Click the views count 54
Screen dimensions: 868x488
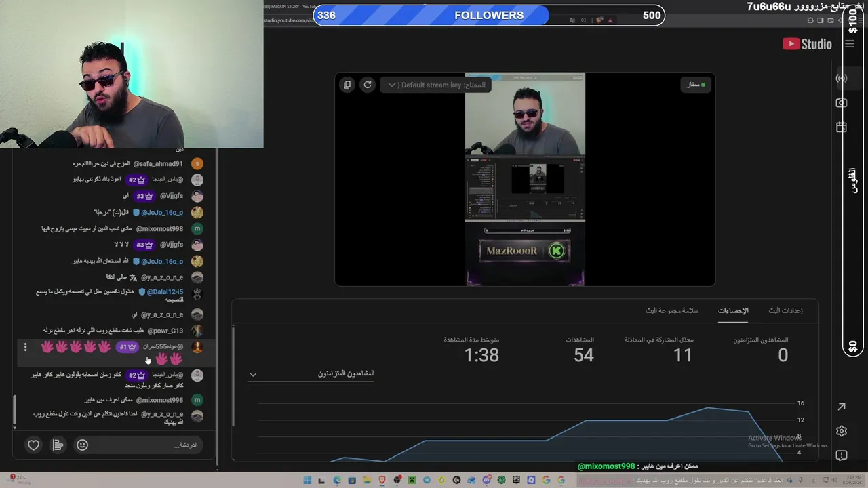583,355
